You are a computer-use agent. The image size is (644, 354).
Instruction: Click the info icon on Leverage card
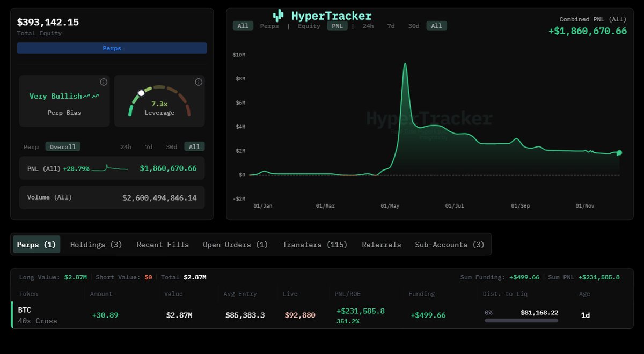pos(199,82)
